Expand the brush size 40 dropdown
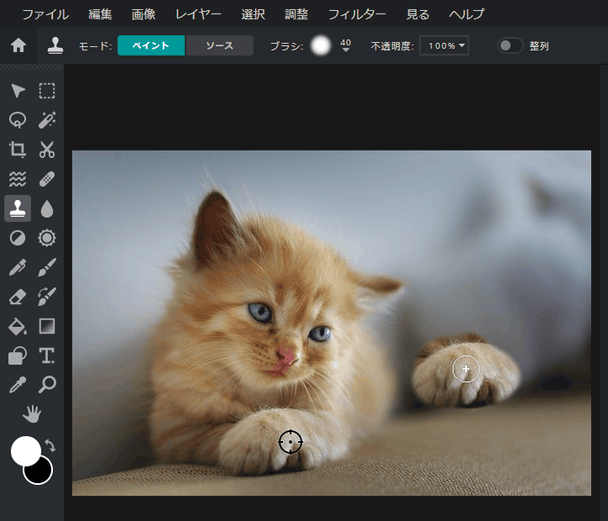The image size is (608, 521). point(345,46)
